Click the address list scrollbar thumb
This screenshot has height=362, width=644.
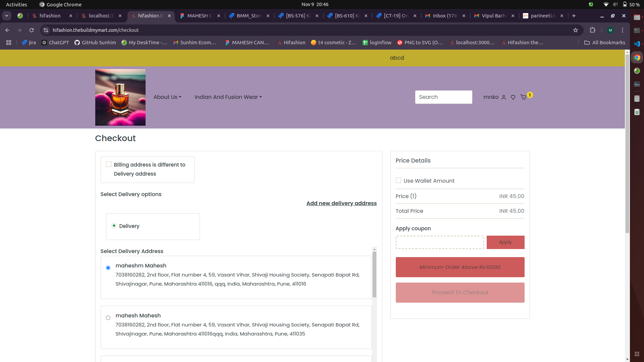(x=374, y=274)
